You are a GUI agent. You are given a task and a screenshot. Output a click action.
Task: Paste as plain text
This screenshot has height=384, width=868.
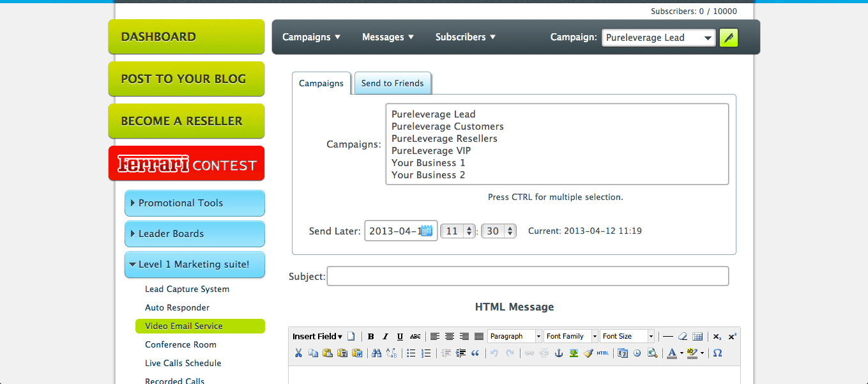coord(342,353)
